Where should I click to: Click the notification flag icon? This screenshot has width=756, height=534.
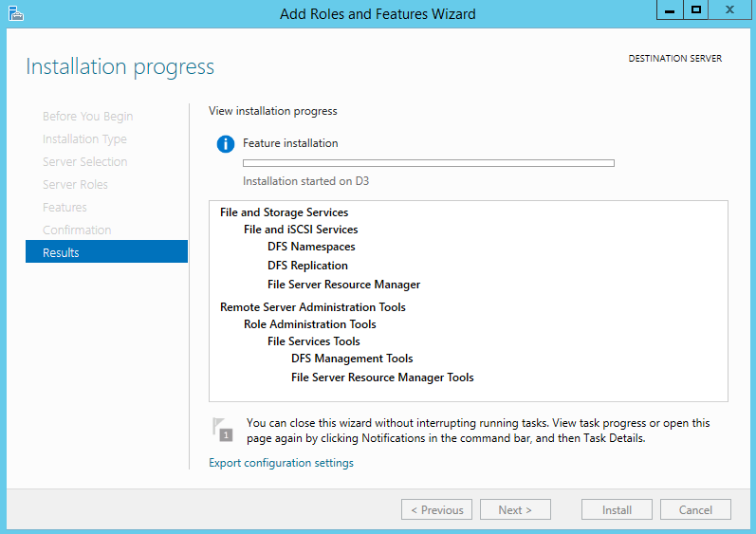click(222, 430)
